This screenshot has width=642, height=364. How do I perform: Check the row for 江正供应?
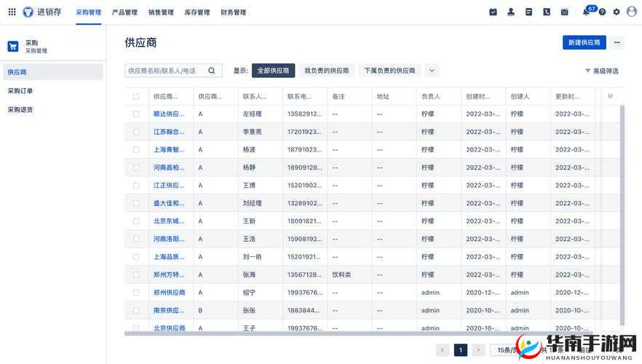pyautogui.click(x=136, y=186)
